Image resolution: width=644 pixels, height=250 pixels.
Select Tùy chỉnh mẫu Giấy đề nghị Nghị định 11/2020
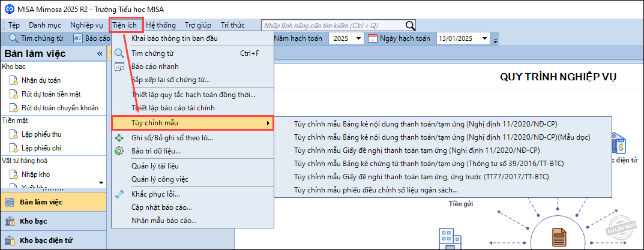pos(443,150)
